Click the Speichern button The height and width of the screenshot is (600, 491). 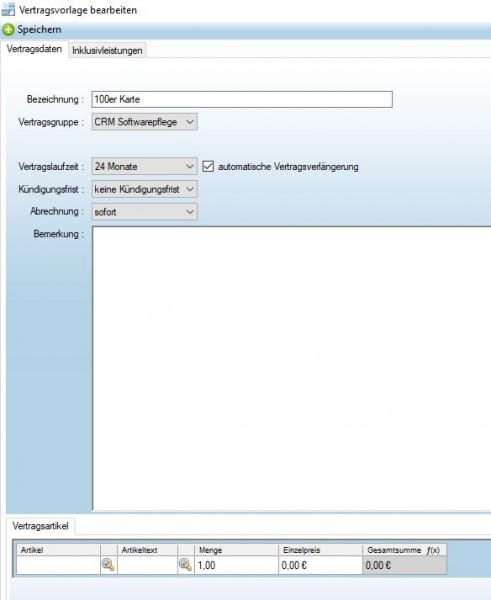click(31, 29)
